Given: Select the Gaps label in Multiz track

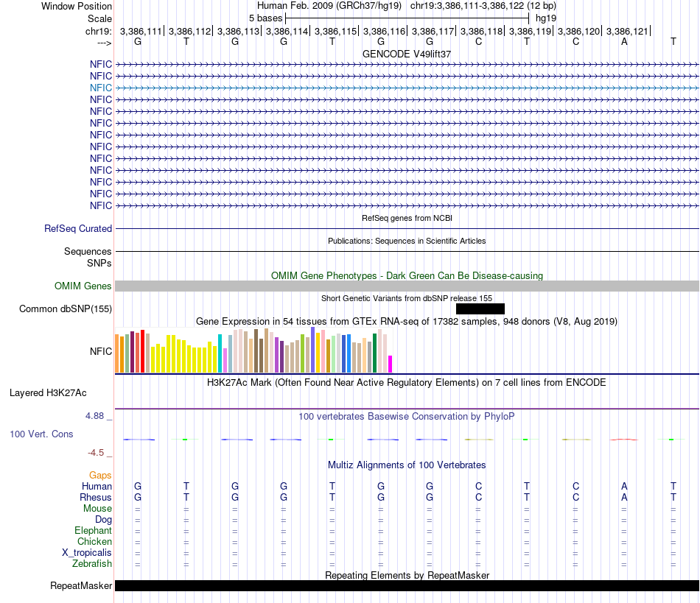Looking at the screenshot, I should [x=100, y=476].
